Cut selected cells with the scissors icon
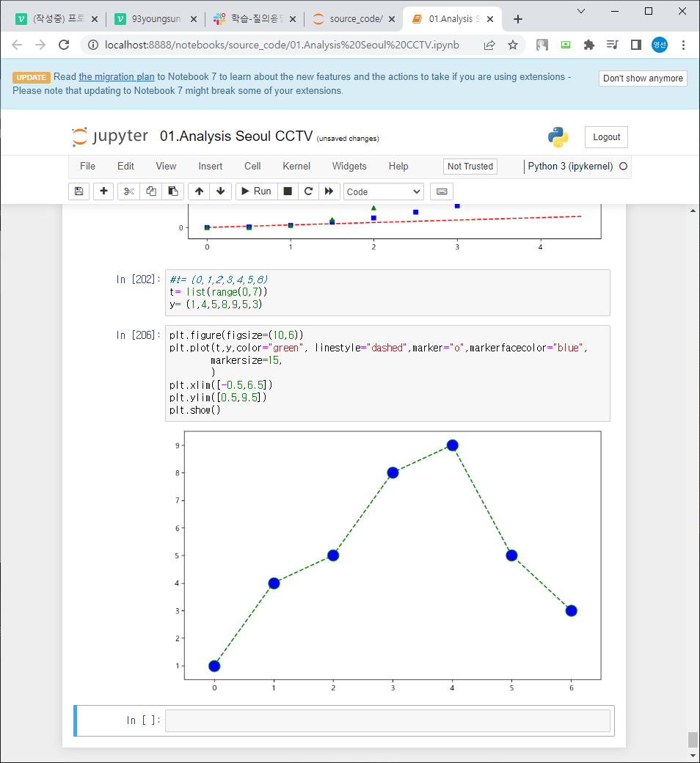Image resolution: width=700 pixels, height=763 pixels. pos(128,191)
